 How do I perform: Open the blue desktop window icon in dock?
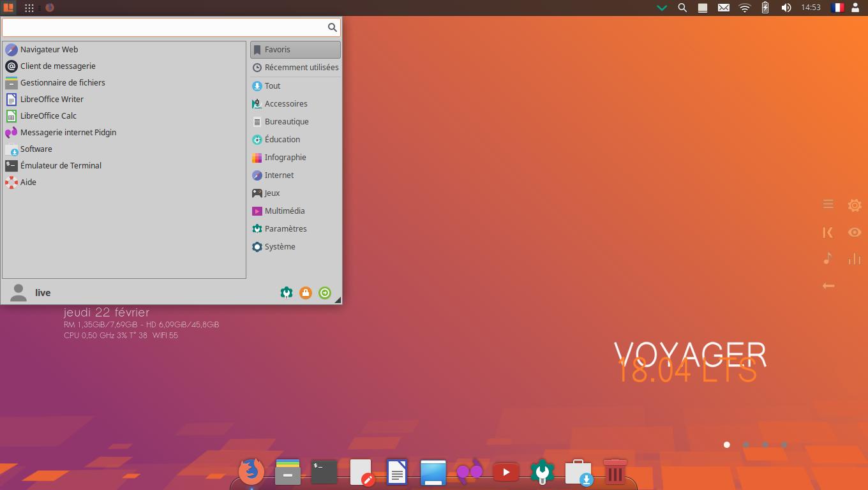433,473
